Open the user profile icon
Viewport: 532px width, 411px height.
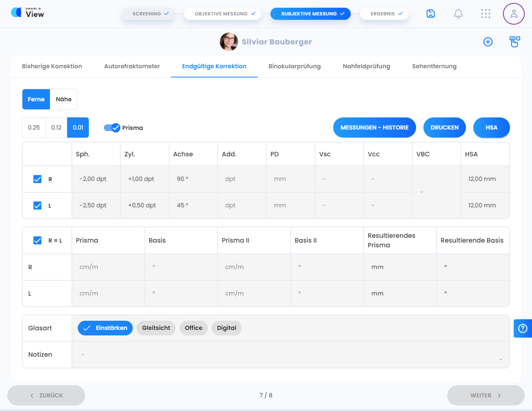513,14
